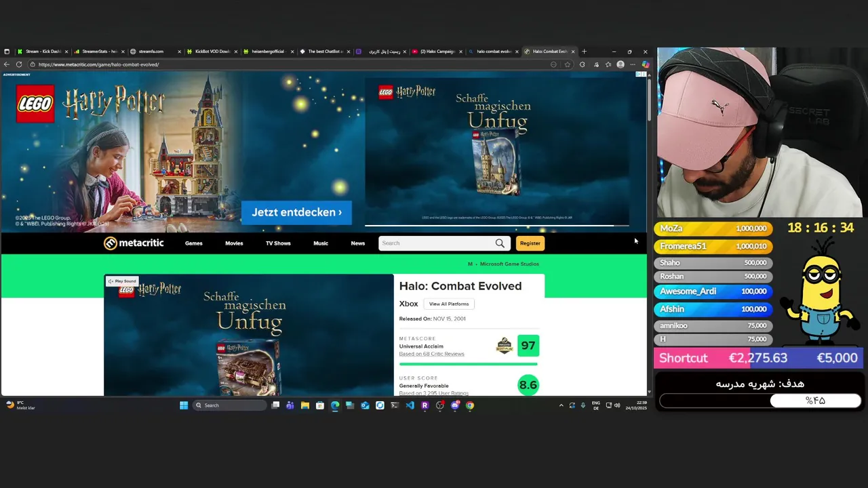This screenshot has height=488, width=868.
Task: Switch to the halo combat evolved search tab
Action: click(x=494, y=52)
